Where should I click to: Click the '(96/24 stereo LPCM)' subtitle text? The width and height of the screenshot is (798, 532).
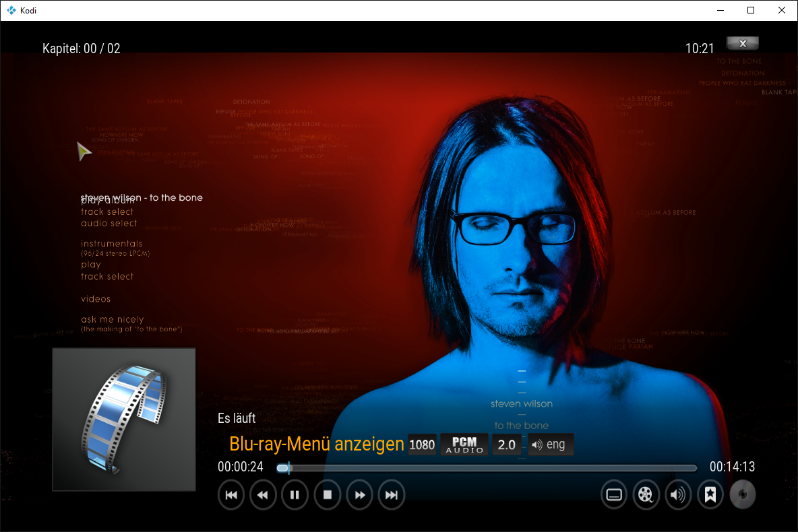click(115, 253)
